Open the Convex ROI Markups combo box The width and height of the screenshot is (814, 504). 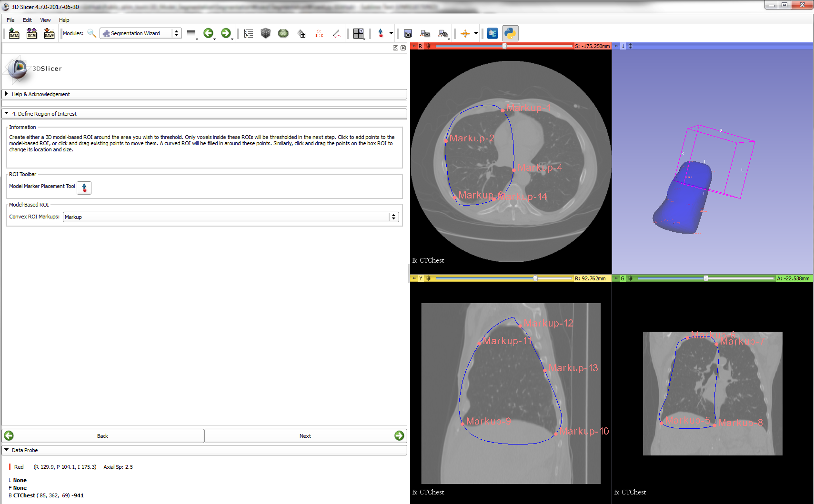pos(231,217)
